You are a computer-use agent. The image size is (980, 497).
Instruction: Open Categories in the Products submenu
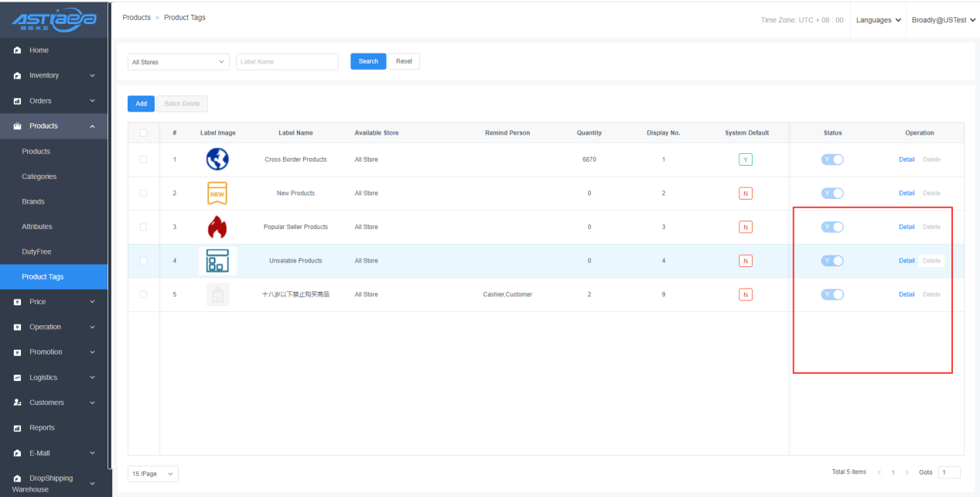(39, 177)
